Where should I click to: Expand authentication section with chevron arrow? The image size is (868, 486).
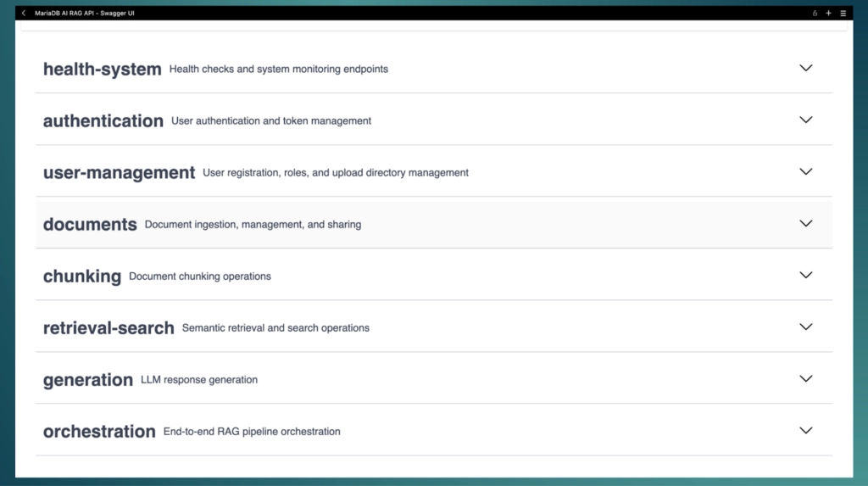pos(806,120)
